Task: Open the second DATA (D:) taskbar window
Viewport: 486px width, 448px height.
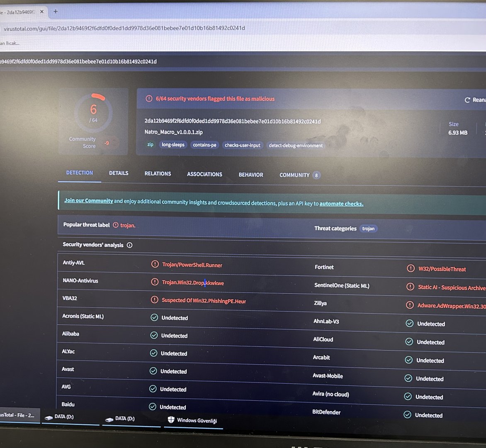Action: 131,419
